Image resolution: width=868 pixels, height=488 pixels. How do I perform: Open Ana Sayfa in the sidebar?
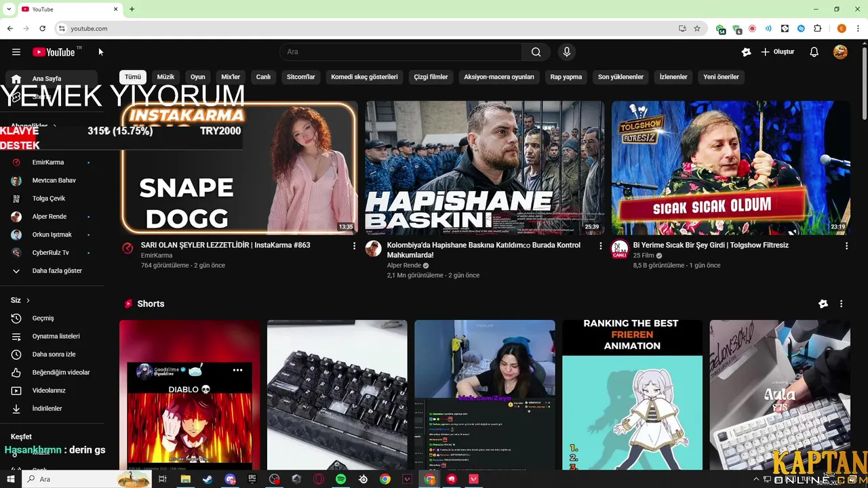[53, 79]
